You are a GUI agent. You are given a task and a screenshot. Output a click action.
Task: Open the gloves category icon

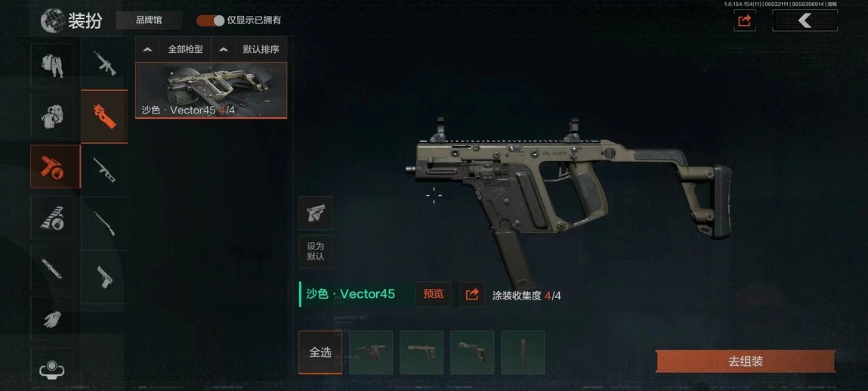[x=52, y=318]
